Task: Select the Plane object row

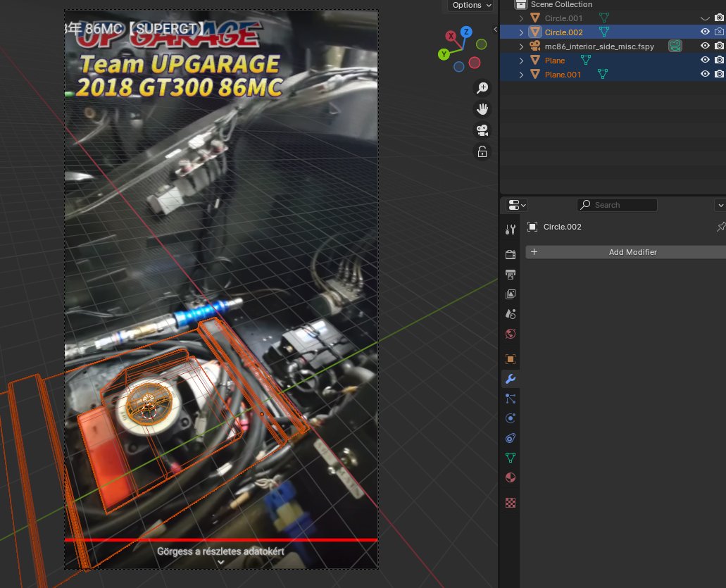Action: coord(554,60)
